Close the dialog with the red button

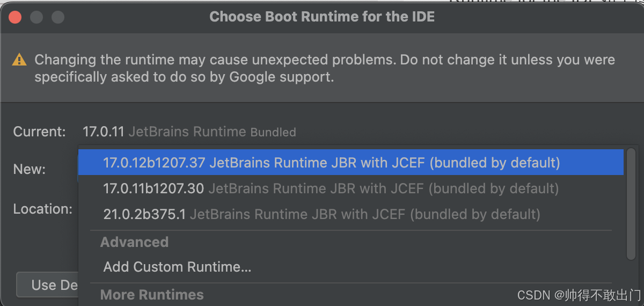pyautogui.click(x=15, y=17)
